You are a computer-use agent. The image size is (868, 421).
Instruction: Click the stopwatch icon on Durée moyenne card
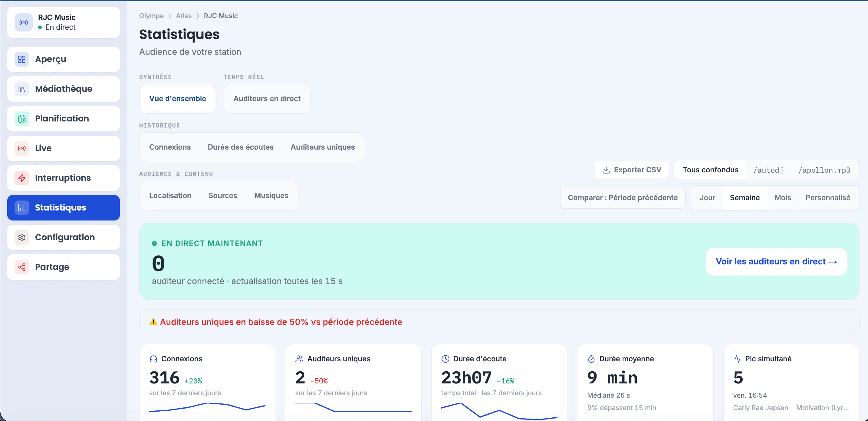591,359
